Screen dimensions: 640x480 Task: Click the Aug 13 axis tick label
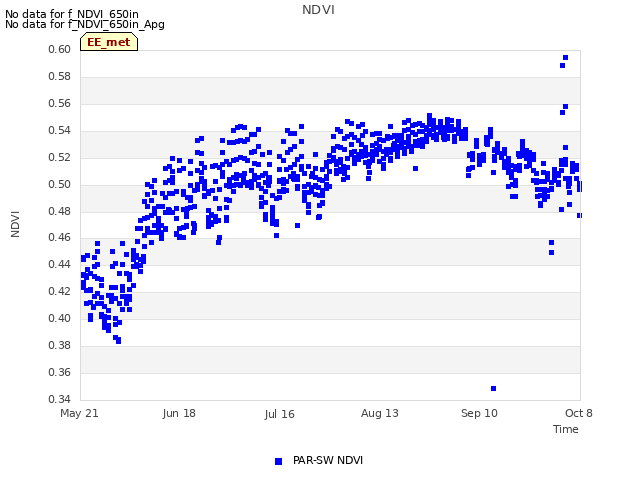point(380,413)
